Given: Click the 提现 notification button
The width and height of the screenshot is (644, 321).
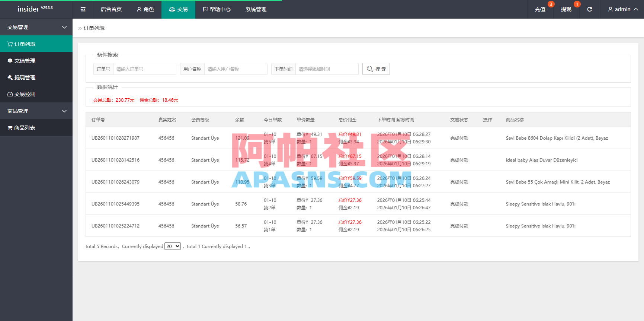Looking at the screenshot, I should click(x=566, y=9).
